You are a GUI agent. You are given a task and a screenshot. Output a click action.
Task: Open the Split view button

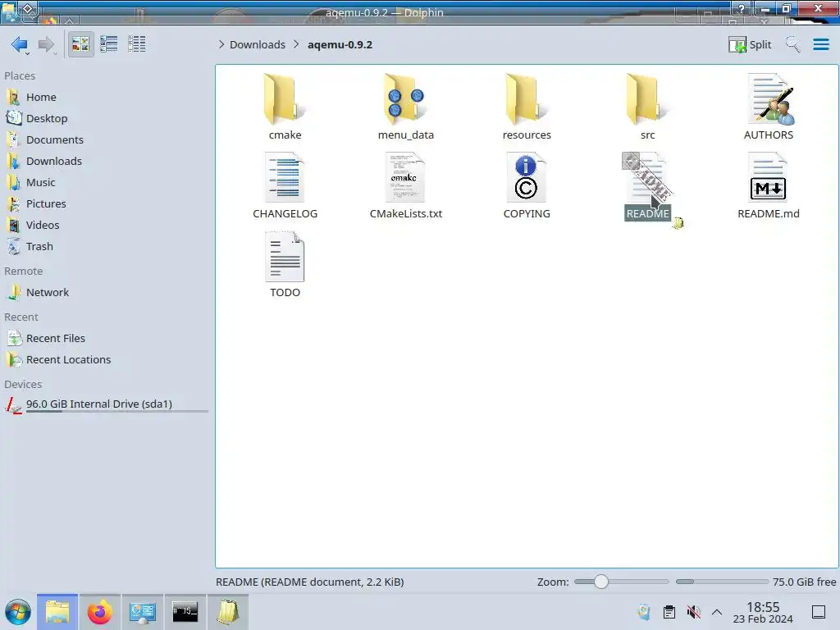coord(750,44)
